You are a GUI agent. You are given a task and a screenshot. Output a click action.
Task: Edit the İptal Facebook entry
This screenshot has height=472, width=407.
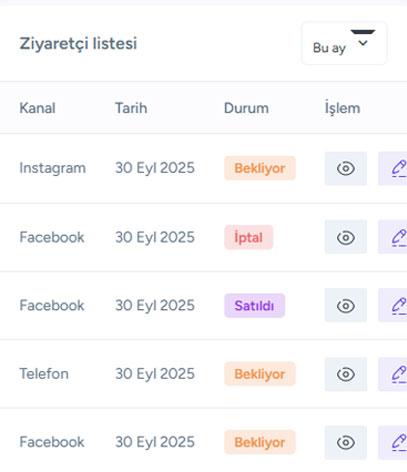[x=393, y=237]
